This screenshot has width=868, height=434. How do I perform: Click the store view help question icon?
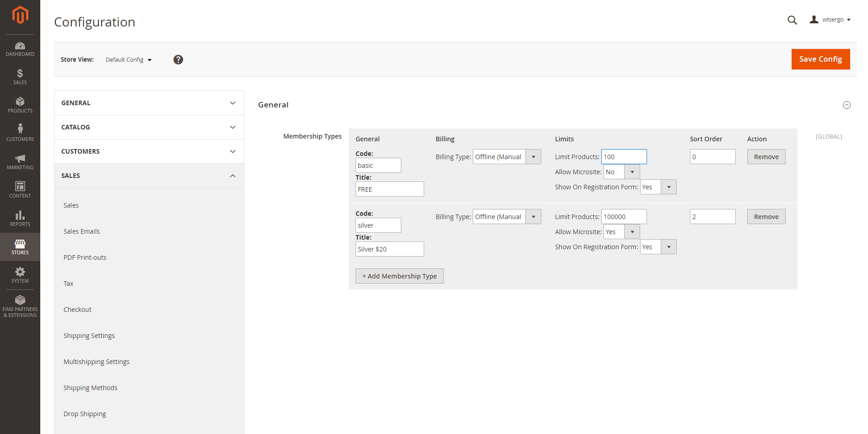[x=178, y=59]
